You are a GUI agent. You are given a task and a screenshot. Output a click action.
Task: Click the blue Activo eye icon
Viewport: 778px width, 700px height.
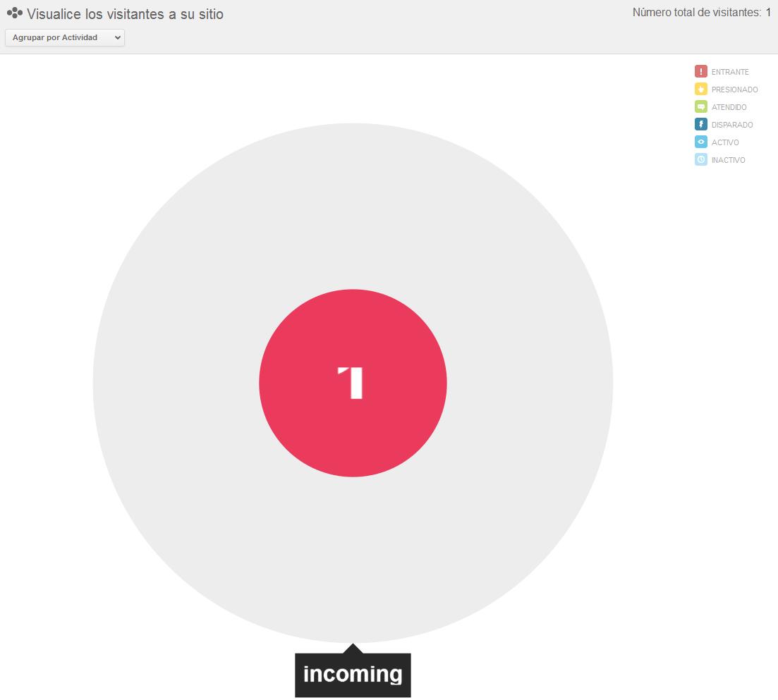point(700,142)
